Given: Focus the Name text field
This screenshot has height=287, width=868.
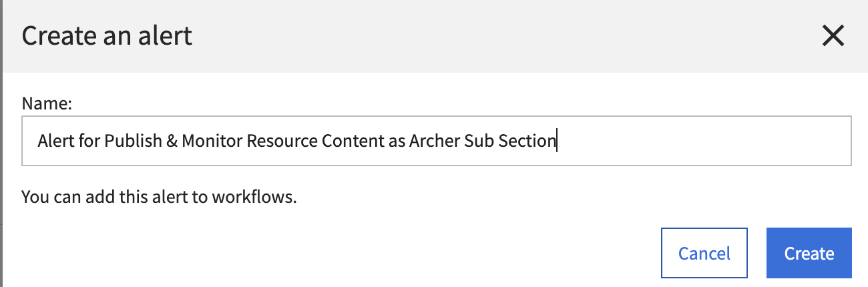Looking at the screenshot, I should point(437,141).
